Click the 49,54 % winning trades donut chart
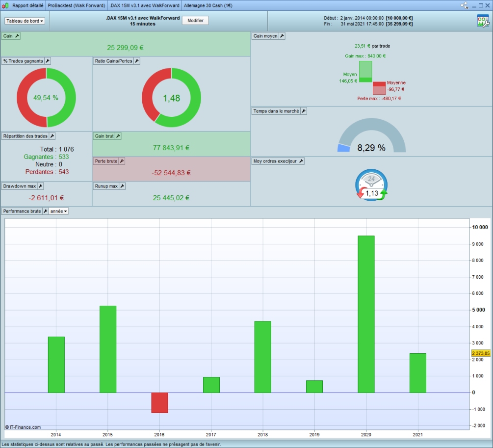493x448 pixels. point(46,98)
